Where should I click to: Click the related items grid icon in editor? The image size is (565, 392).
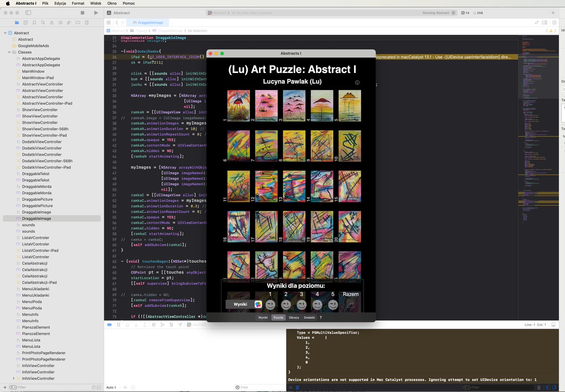pyautogui.click(x=108, y=22)
